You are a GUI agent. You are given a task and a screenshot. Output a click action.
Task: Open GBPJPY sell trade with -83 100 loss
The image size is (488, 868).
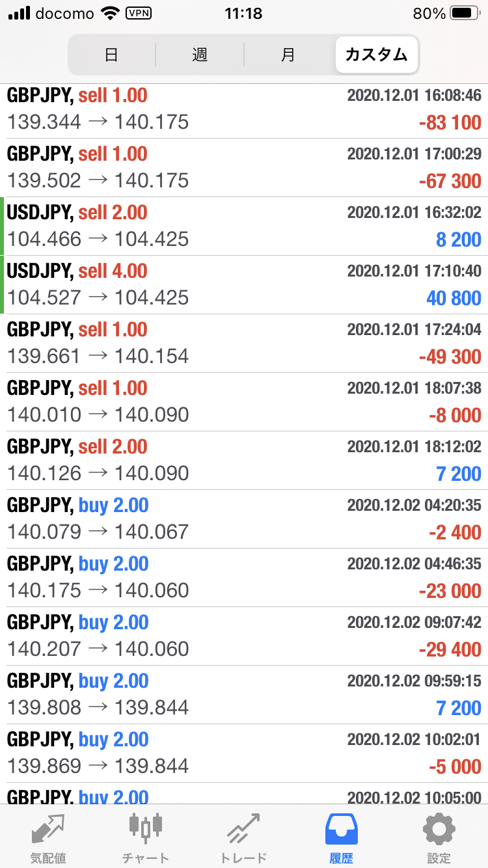pos(244,109)
